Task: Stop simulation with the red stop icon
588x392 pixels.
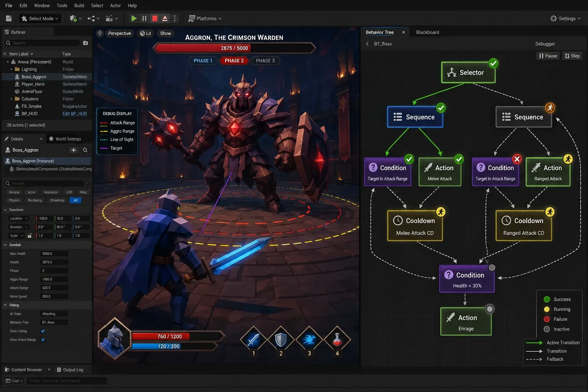Action: [x=155, y=18]
